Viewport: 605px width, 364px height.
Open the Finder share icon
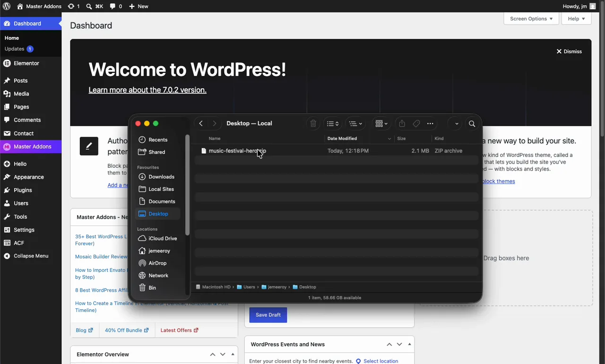[x=402, y=123]
